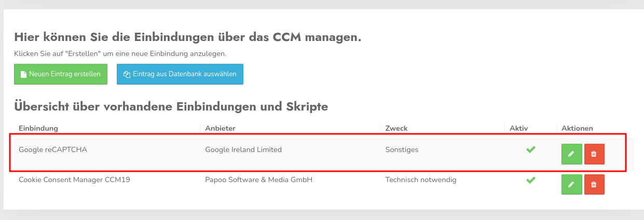
Task: Click 'Papoo Software & Media GmbH' cell
Action: click(259, 180)
